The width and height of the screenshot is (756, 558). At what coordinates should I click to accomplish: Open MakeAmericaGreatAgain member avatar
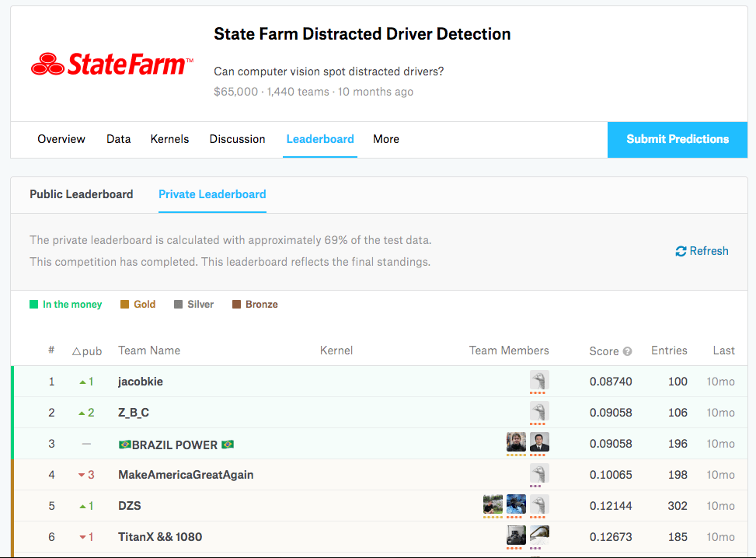[539, 473]
